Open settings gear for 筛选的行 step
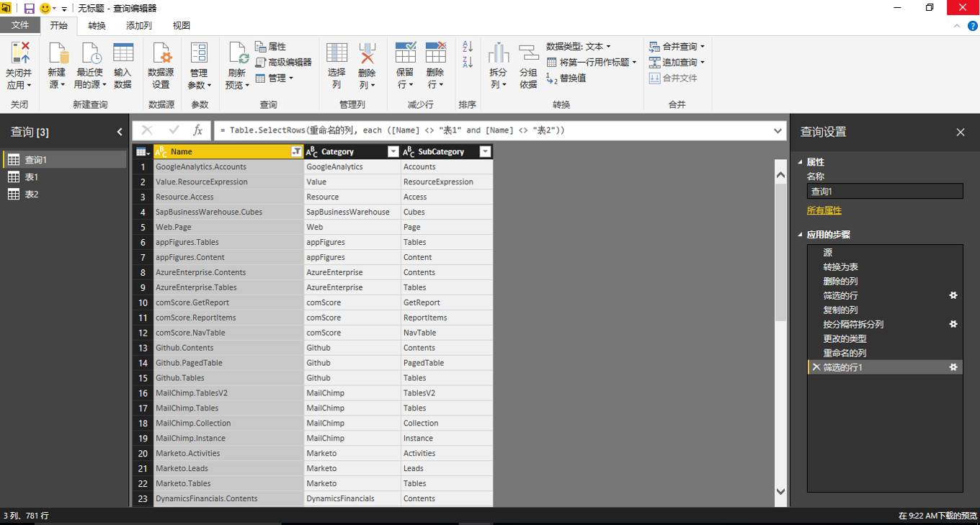The height and width of the screenshot is (525, 980). tap(953, 295)
